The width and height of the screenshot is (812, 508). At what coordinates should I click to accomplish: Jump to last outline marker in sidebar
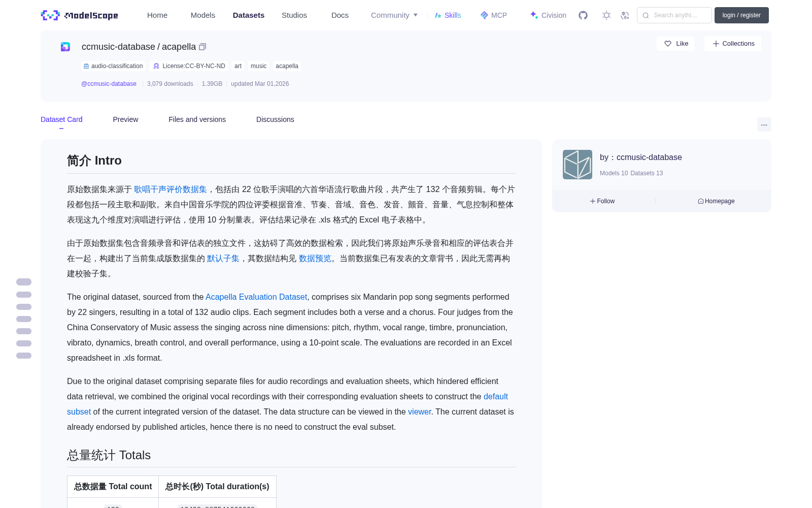coord(24,356)
